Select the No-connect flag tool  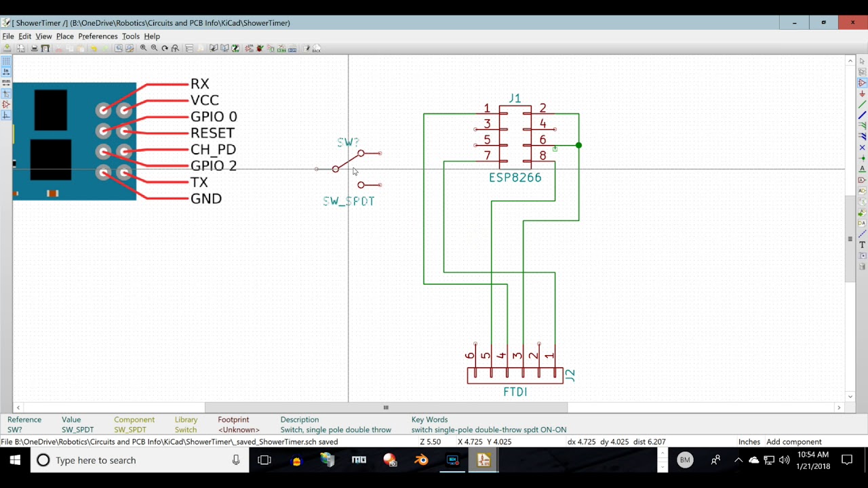tap(863, 148)
